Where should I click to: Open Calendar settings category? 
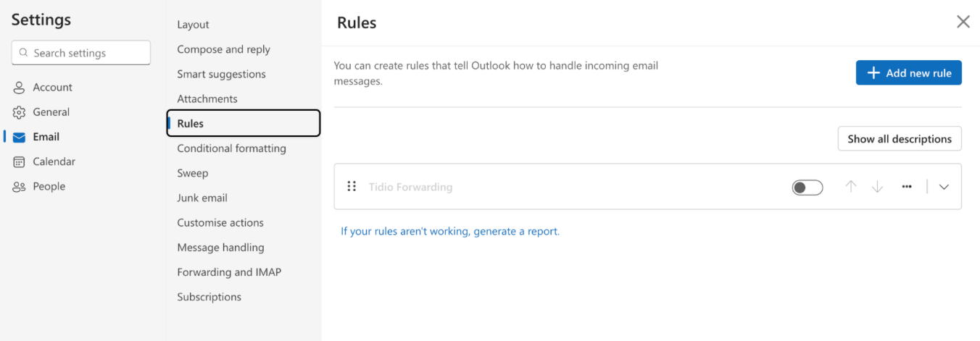tap(54, 161)
